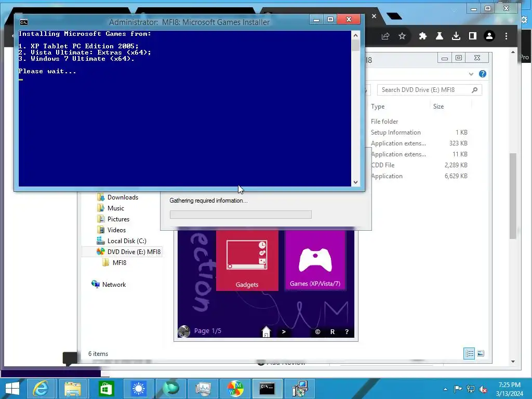532x399 pixels.
Task: Open the sun icon app on taskbar
Action: point(138,389)
